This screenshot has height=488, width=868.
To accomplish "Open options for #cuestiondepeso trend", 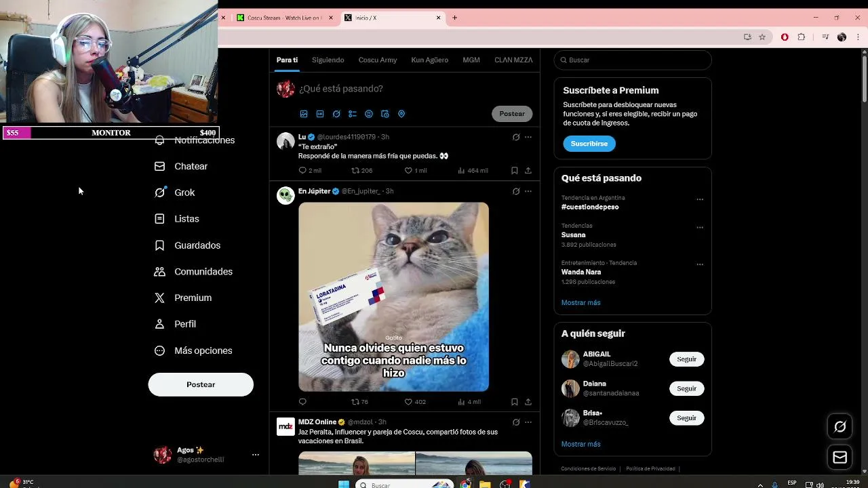I will 700,199.
